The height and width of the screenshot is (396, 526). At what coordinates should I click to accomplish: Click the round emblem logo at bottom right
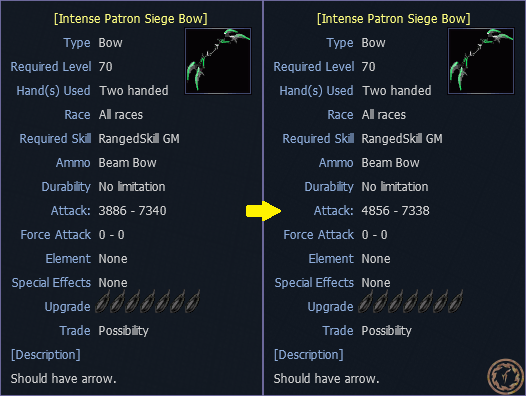tap(505, 376)
